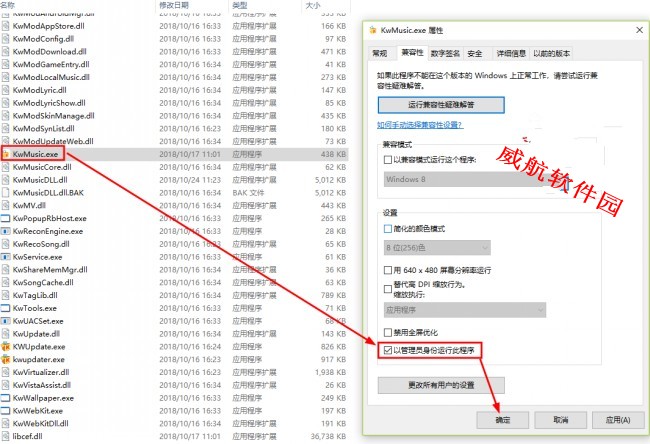Click the KwMV.dll file icon
This screenshot has width=650, height=444.
(5, 206)
